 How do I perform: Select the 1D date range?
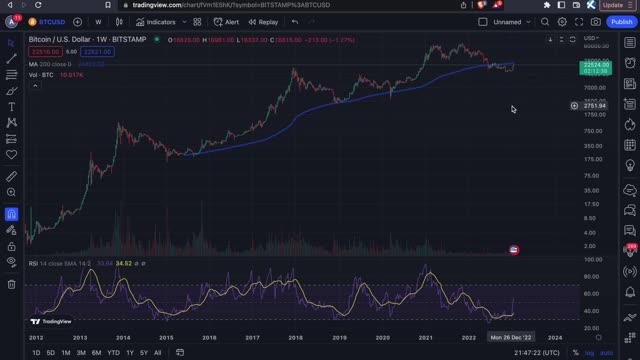coord(36,353)
